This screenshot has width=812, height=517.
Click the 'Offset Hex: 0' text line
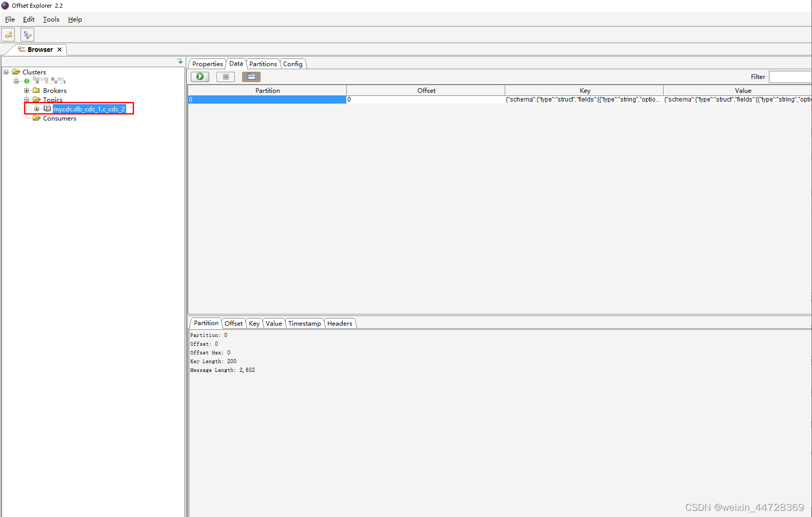[210, 353]
